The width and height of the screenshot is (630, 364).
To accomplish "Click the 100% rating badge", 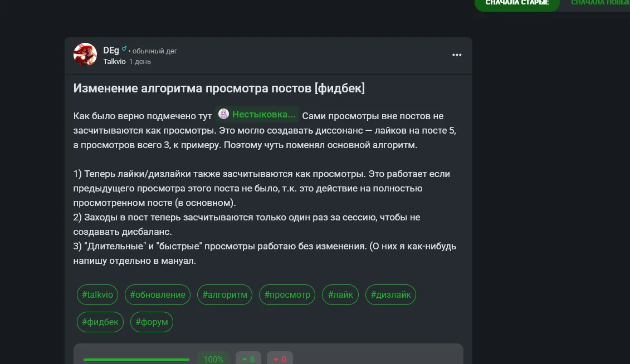I will click(x=213, y=358).
